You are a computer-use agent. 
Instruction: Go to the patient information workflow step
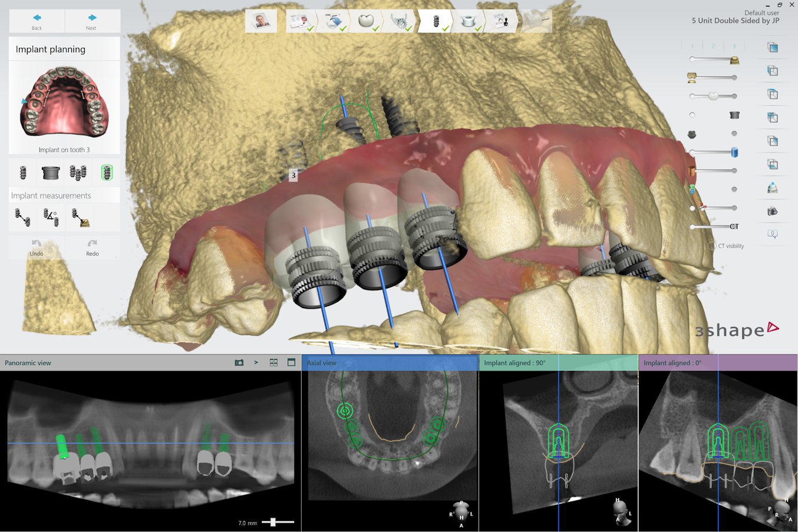pyautogui.click(x=261, y=22)
